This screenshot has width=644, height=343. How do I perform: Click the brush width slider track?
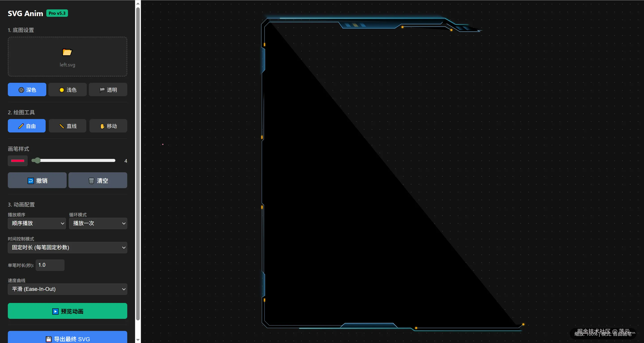pyautogui.click(x=75, y=161)
